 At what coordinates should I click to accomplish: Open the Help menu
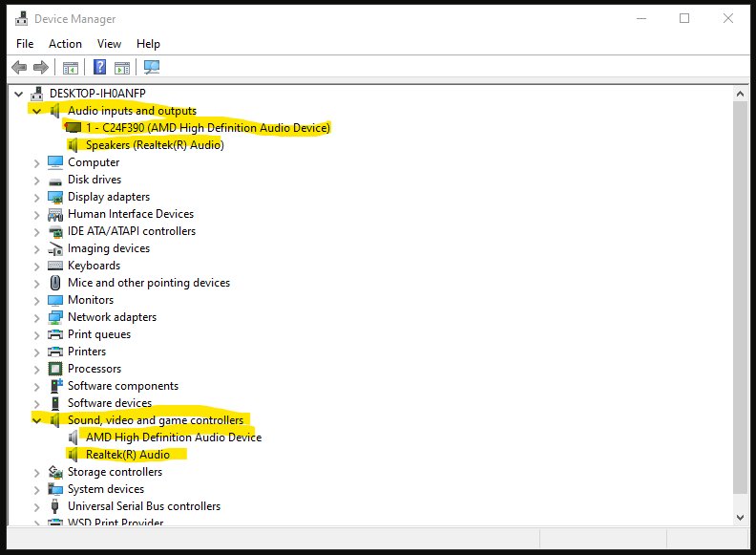tap(148, 44)
